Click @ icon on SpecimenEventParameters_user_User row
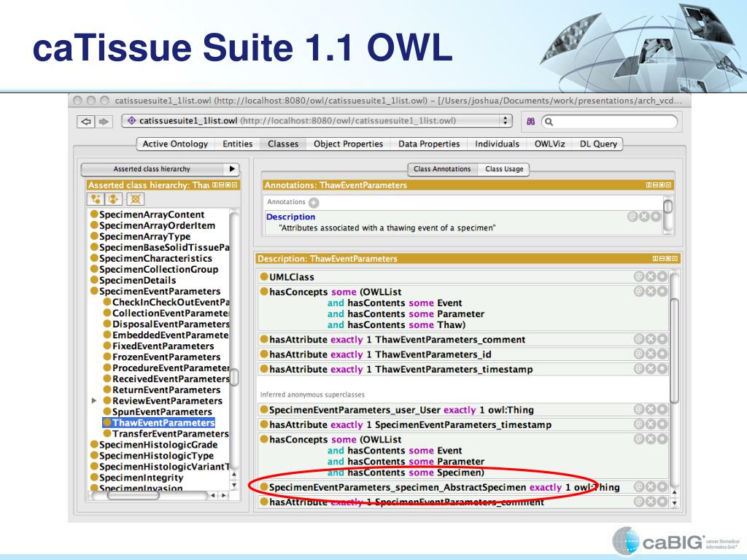This screenshot has height=560, width=747. 639,409
